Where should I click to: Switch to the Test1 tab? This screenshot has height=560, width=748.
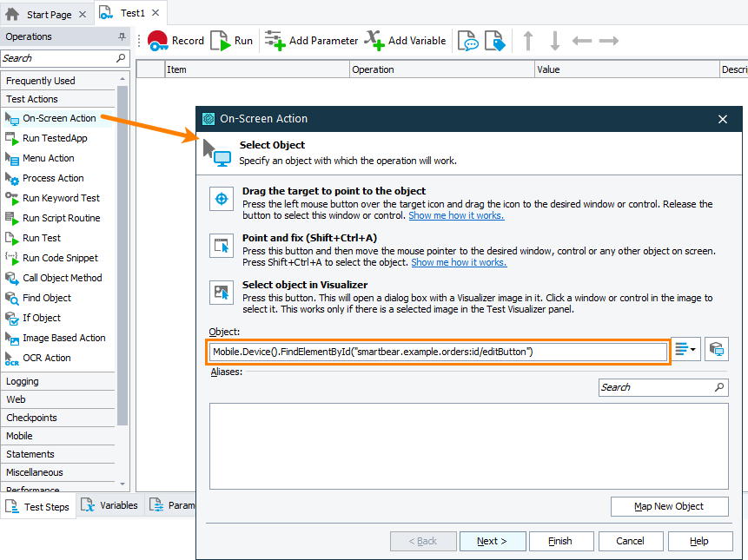coord(131,12)
